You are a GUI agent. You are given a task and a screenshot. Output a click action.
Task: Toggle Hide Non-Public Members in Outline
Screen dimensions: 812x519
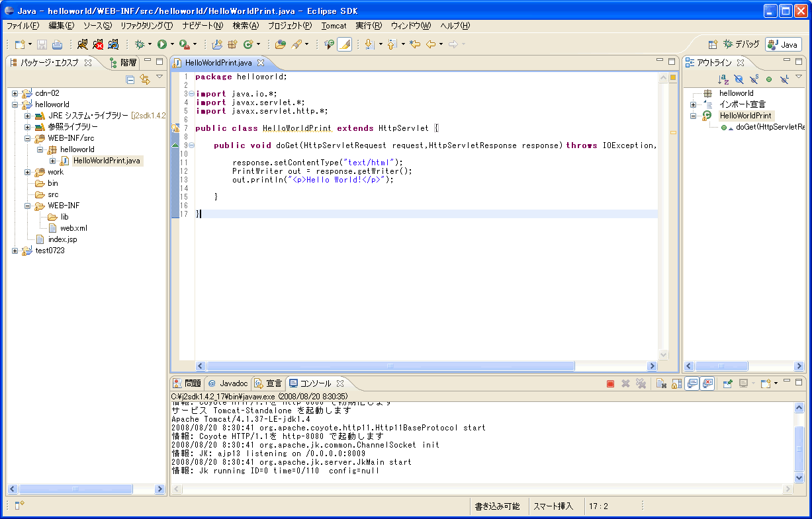[x=769, y=79]
